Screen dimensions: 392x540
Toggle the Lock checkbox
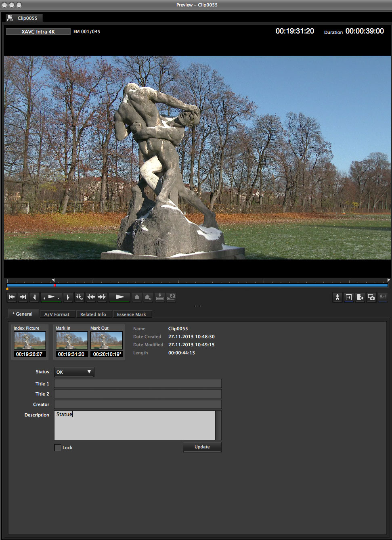(x=58, y=448)
